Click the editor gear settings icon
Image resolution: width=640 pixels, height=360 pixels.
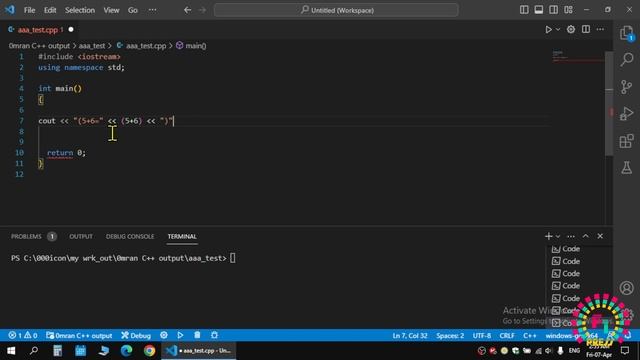pos(571,29)
